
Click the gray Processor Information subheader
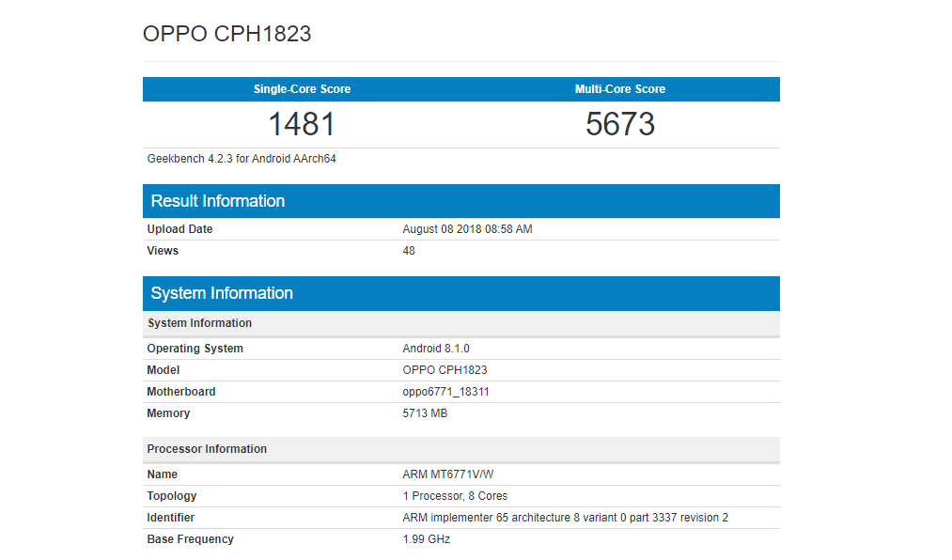207,449
